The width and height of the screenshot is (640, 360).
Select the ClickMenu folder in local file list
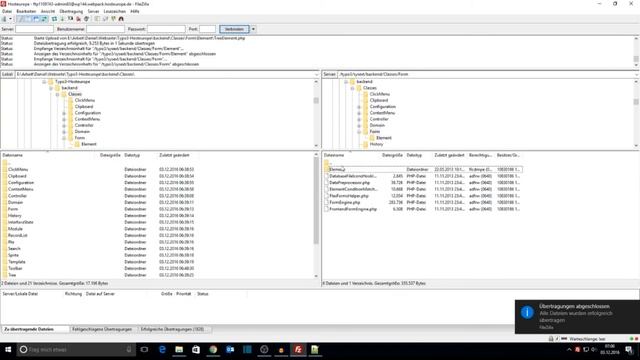coord(18,169)
